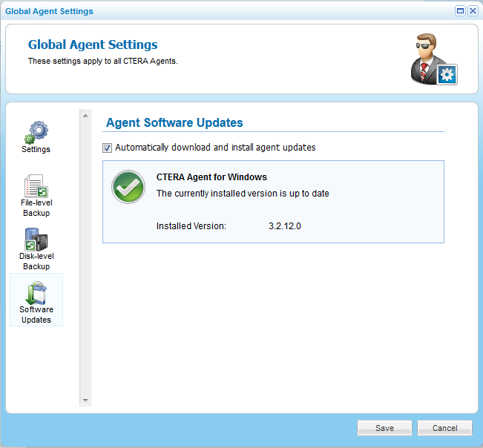Open the File-level Backup section
This screenshot has height=448, width=483.
pyautogui.click(x=36, y=196)
